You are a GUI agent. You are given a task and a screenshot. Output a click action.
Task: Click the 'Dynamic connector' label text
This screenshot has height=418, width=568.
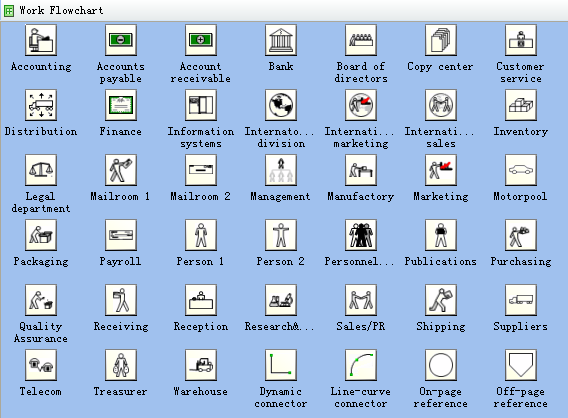point(281,398)
